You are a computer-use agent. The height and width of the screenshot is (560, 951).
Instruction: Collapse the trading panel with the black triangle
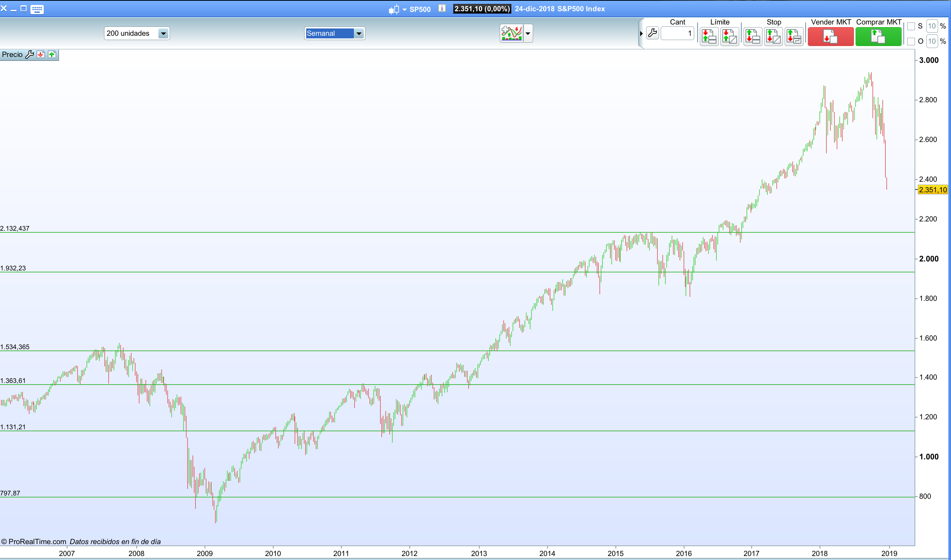[x=641, y=33]
